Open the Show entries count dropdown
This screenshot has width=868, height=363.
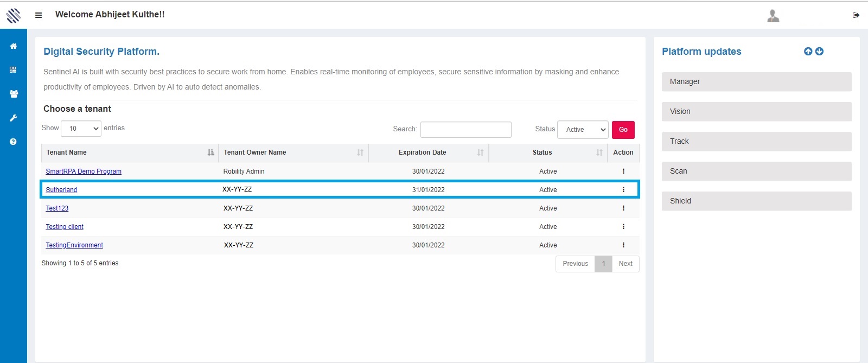tap(81, 129)
